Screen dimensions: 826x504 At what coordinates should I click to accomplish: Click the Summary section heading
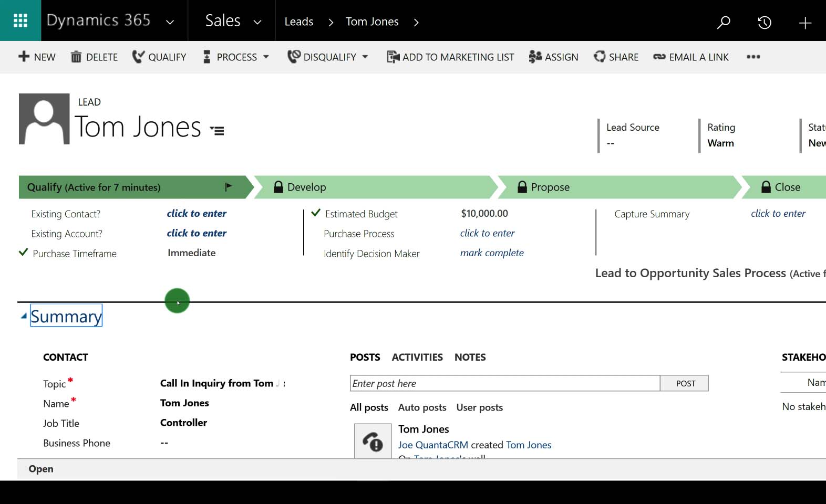point(66,316)
